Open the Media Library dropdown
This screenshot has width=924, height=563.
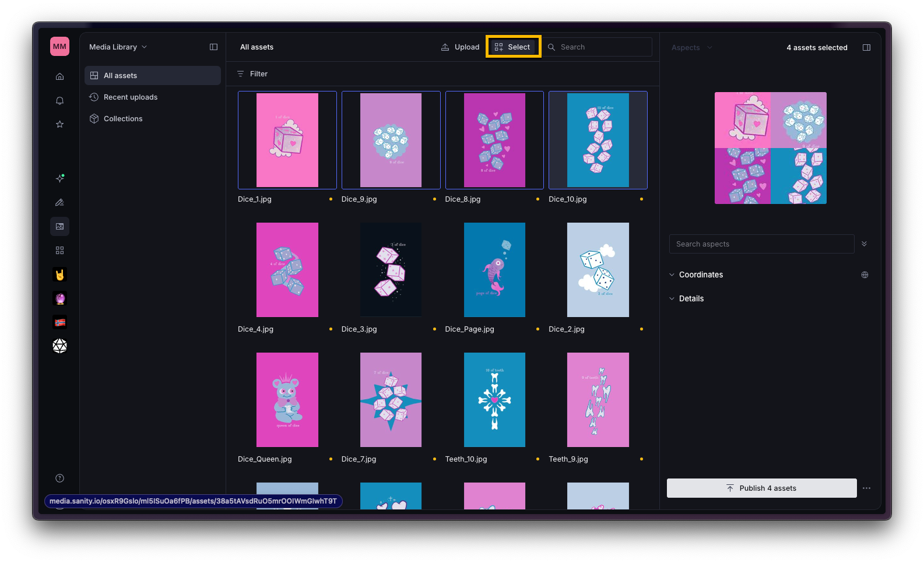click(118, 47)
